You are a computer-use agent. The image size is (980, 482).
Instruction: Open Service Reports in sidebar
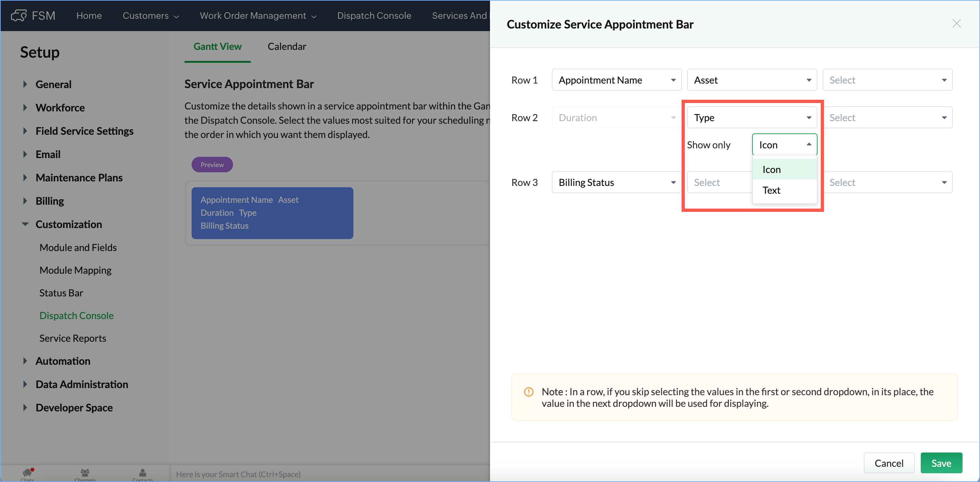tap(73, 338)
